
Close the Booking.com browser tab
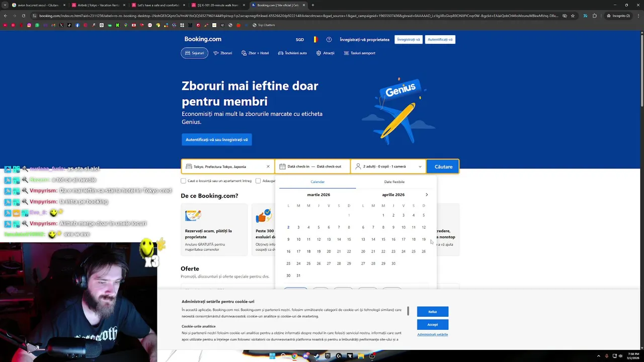(x=304, y=5)
